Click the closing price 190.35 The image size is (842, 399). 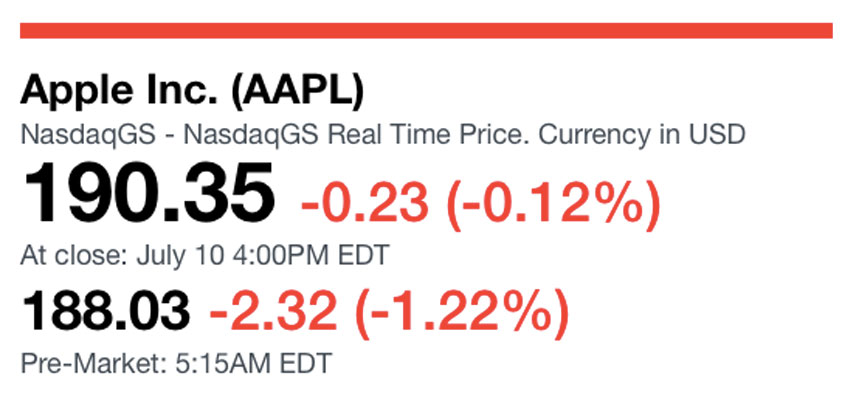[x=147, y=194]
